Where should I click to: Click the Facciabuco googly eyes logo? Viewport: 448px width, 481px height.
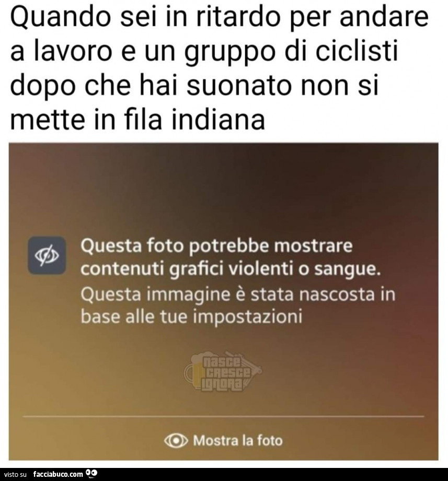91,473
